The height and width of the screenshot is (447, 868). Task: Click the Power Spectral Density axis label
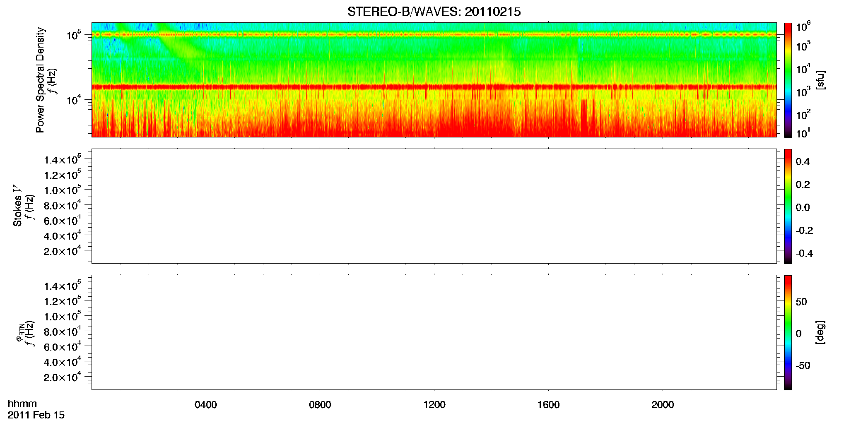[x=40, y=80]
